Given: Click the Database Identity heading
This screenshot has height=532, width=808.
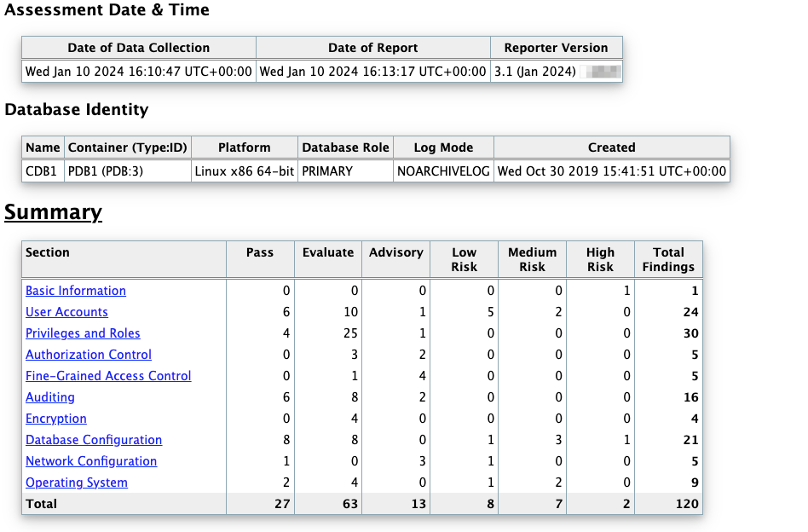Looking at the screenshot, I should point(76,109).
